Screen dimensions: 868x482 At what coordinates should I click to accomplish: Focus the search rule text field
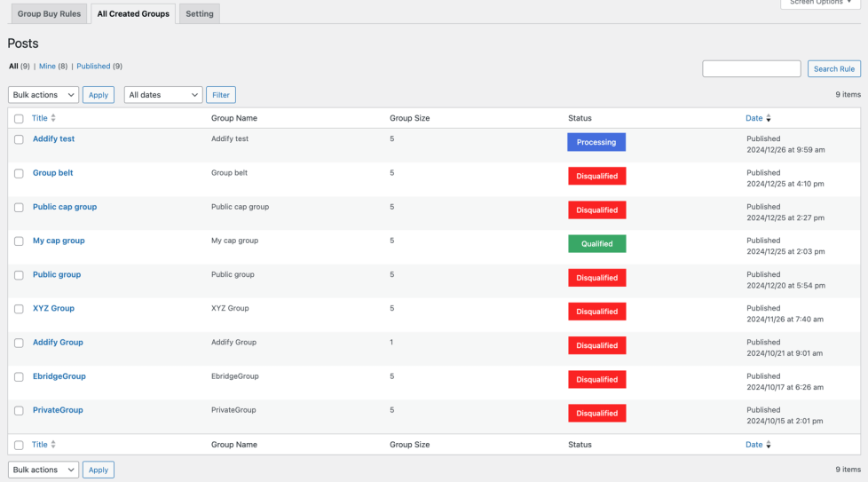click(751, 69)
